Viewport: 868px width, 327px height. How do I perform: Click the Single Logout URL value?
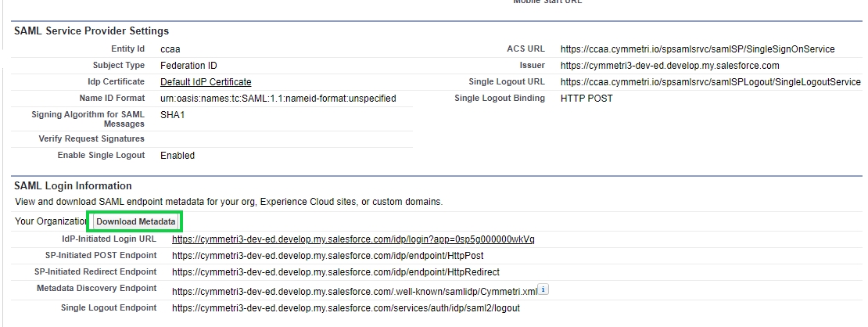coord(710,82)
